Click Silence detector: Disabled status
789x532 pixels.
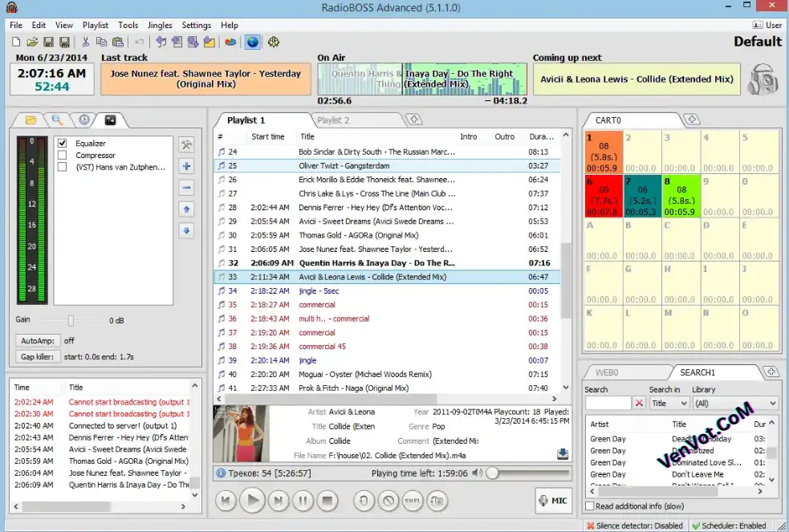635,526
